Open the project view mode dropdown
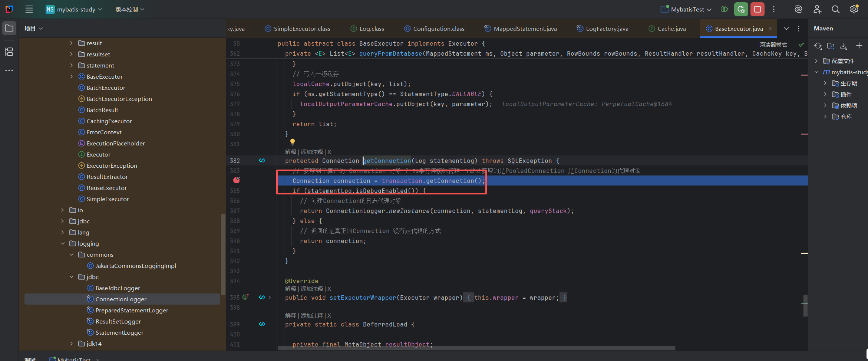This screenshot has height=361, width=868. [x=33, y=28]
